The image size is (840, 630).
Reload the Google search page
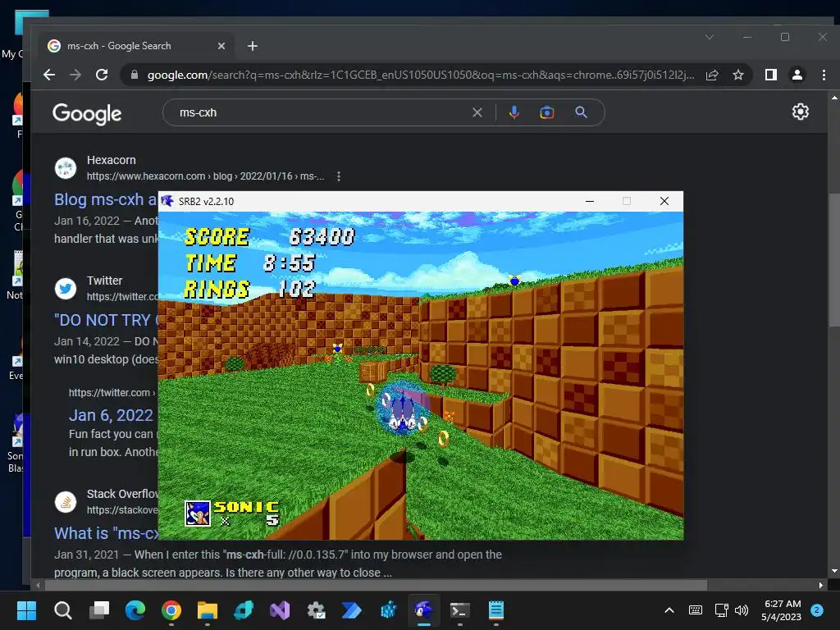(102, 75)
